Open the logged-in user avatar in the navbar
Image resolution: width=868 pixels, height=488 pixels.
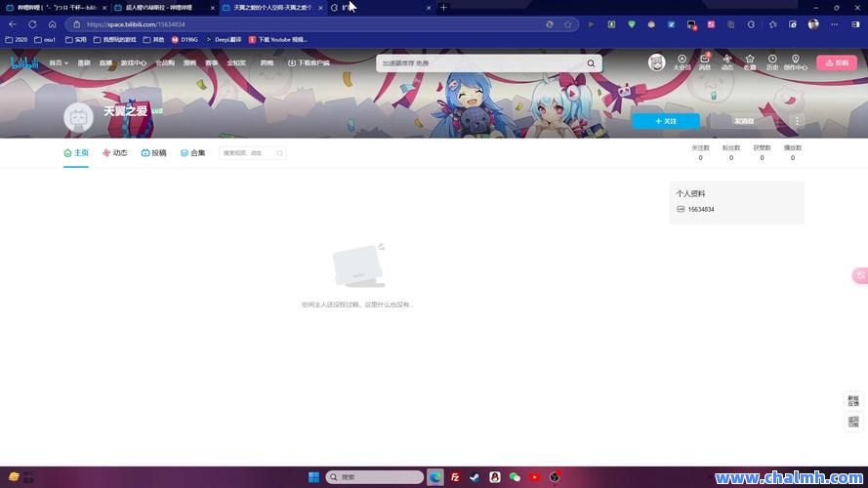(x=656, y=62)
